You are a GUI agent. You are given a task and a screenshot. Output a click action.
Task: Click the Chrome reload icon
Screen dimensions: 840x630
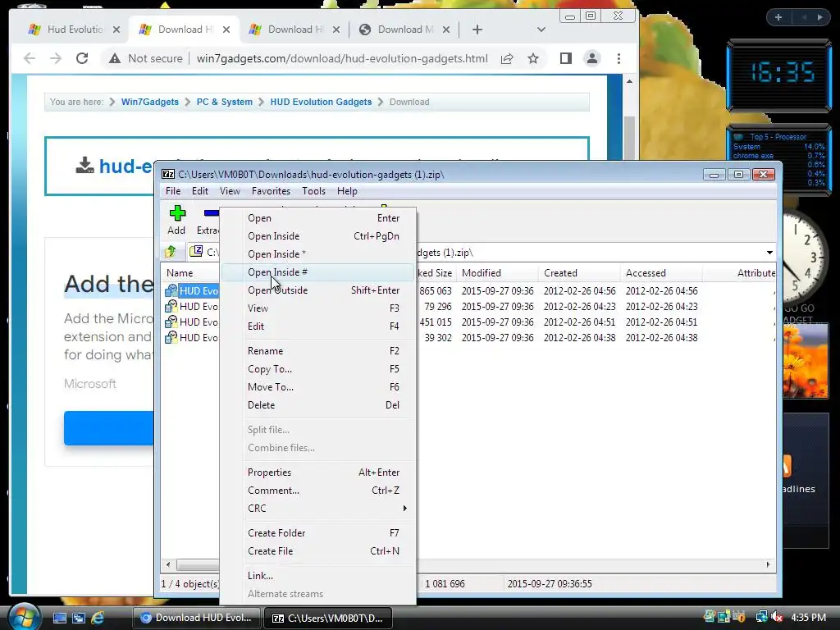(82, 58)
